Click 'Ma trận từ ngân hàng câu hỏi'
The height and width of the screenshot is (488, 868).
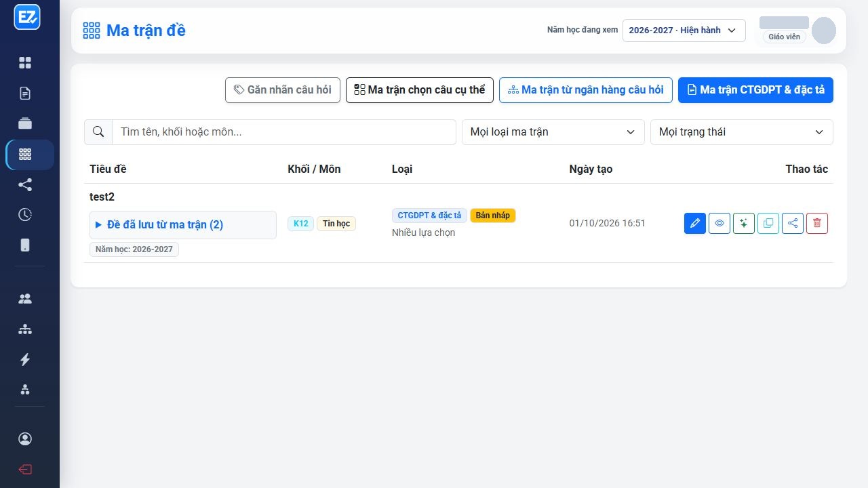point(586,90)
